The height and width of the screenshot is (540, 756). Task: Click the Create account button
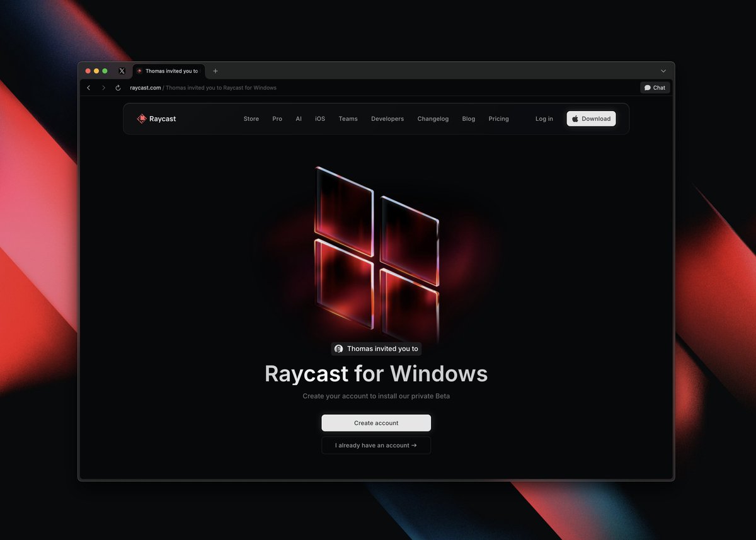click(376, 423)
